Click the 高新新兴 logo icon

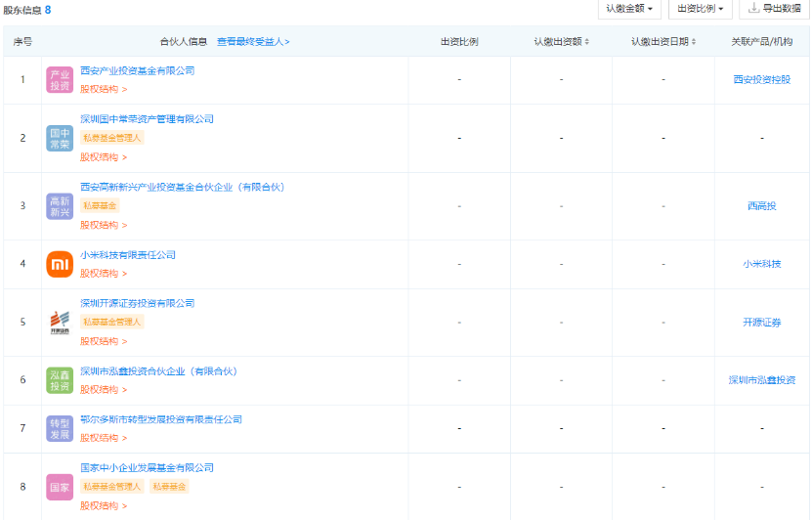(x=60, y=206)
